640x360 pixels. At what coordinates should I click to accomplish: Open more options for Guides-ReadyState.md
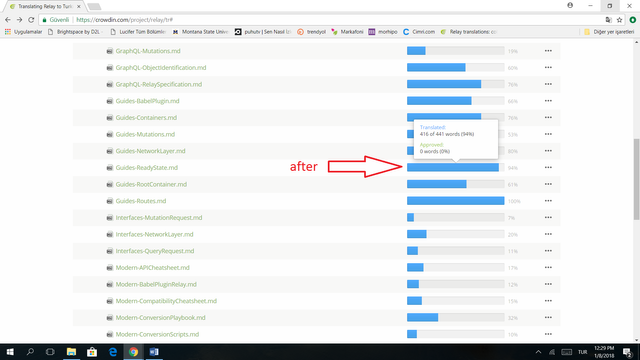point(548,168)
